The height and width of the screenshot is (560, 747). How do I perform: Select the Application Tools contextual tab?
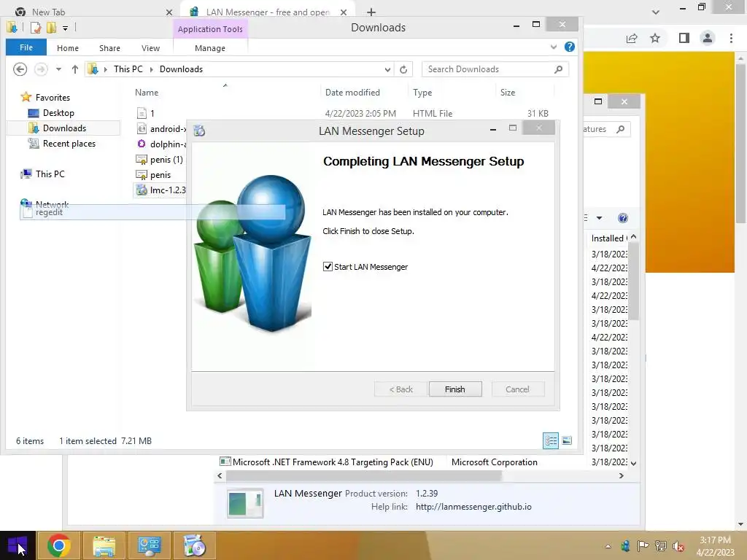(210, 29)
